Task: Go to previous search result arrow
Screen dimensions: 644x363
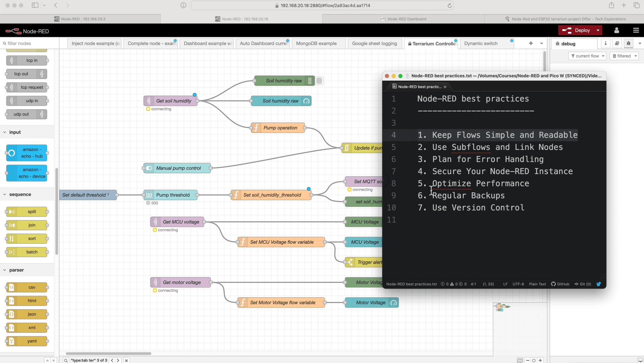Action: click(x=112, y=360)
